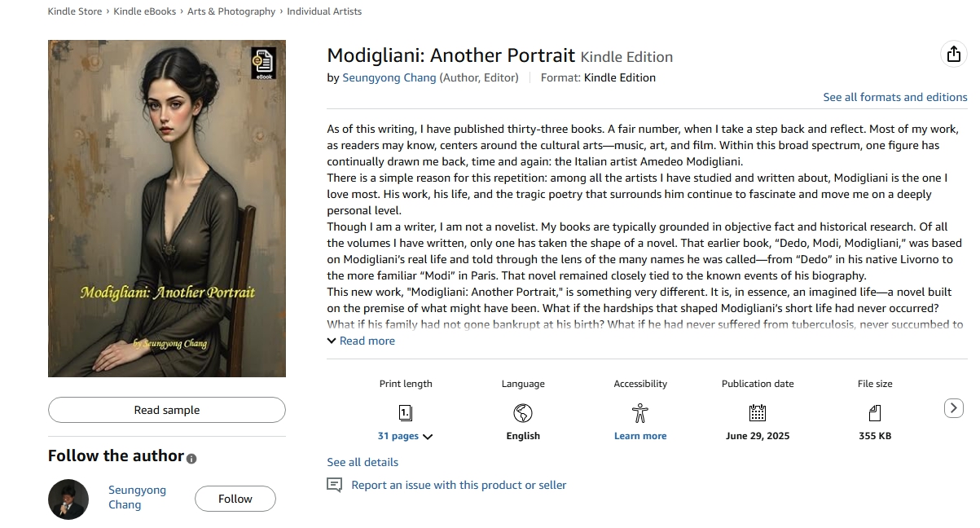Viewport: 980px width, 528px height.
Task: Open Kindle eBooks breadcrumb link
Action: click(x=143, y=11)
